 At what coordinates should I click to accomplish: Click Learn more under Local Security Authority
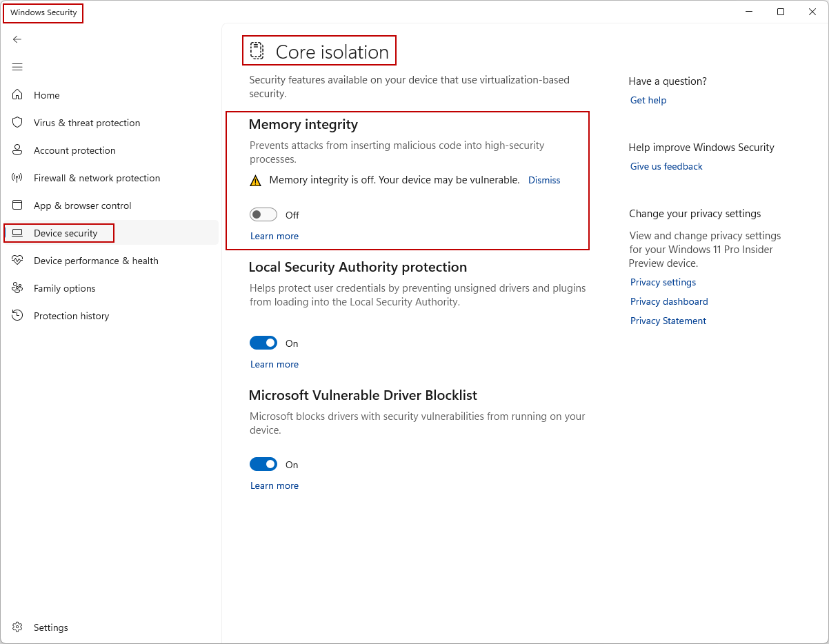coord(274,364)
